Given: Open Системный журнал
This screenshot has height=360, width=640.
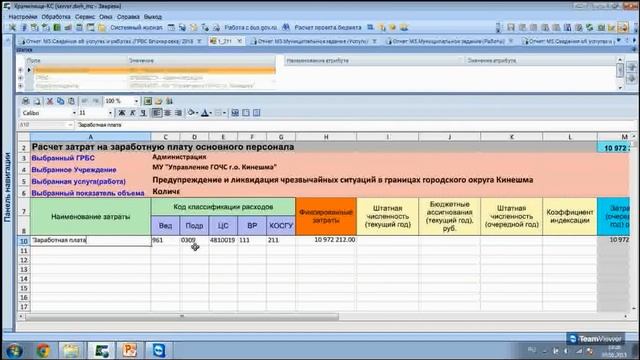Looking at the screenshot, I should click(x=136, y=28).
